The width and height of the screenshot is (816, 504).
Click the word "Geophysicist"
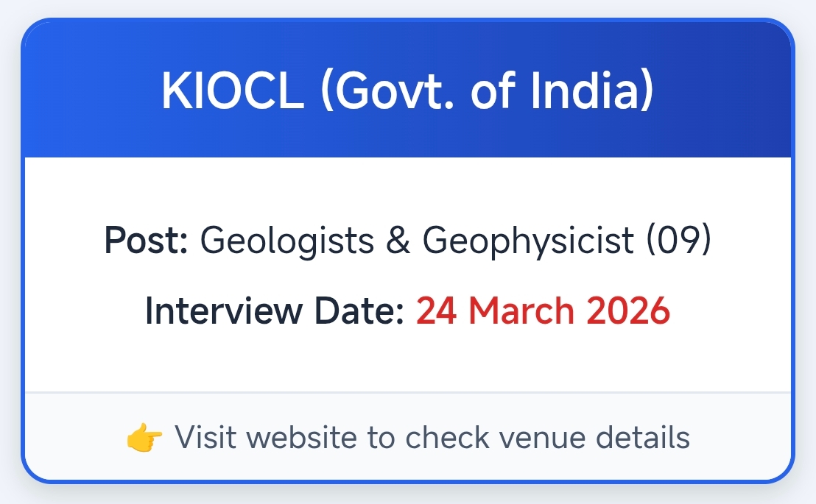tap(527, 241)
